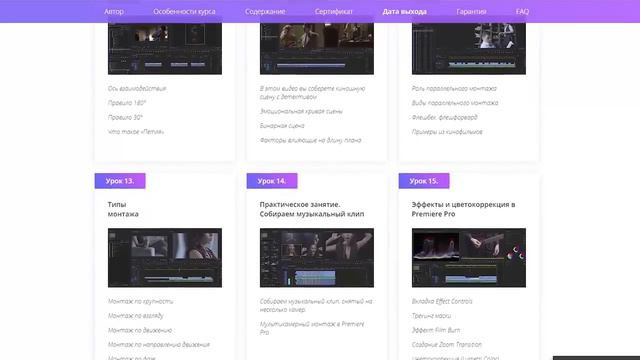Click the text Вкладка Effect Controls
Image resolution: width=640 pixels, height=360 pixels.
442,301
